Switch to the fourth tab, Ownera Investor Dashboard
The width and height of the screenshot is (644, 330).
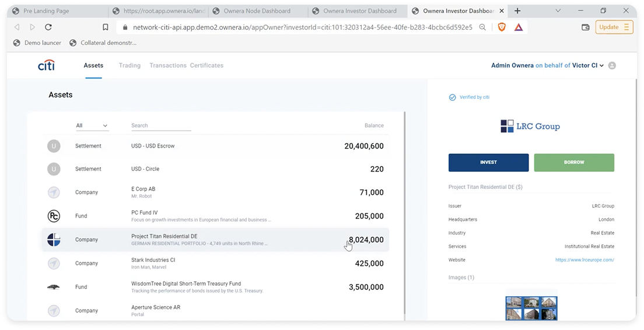[x=358, y=11]
